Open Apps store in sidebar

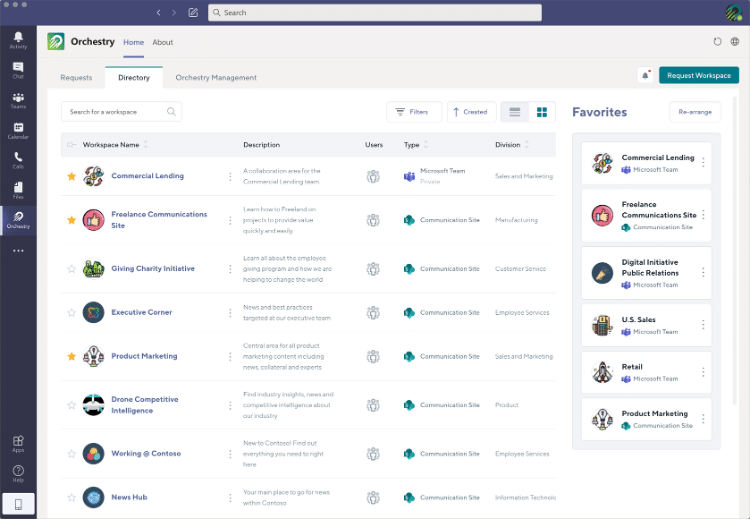pyautogui.click(x=18, y=443)
